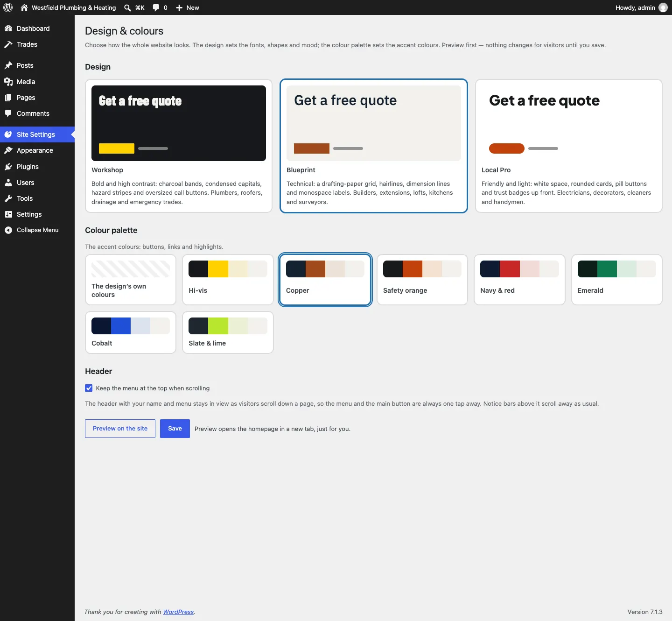Image resolution: width=672 pixels, height=621 pixels.
Task: Select the Copper colour palette
Action: [325, 280]
